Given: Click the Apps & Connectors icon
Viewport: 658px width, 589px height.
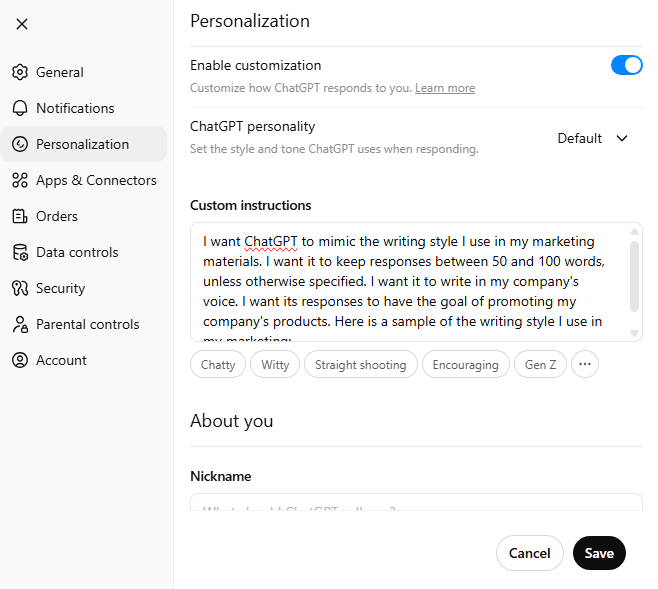Looking at the screenshot, I should click(19, 180).
